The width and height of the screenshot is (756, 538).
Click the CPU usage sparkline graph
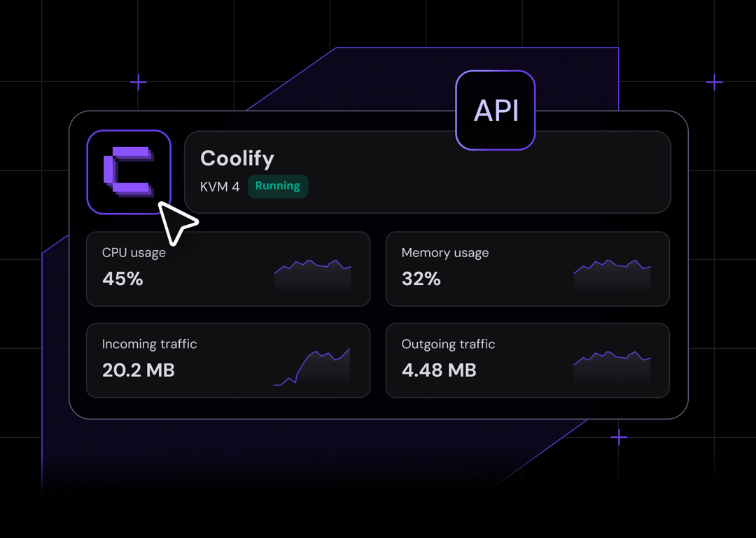pyautogui.click(x=312, y=273)
